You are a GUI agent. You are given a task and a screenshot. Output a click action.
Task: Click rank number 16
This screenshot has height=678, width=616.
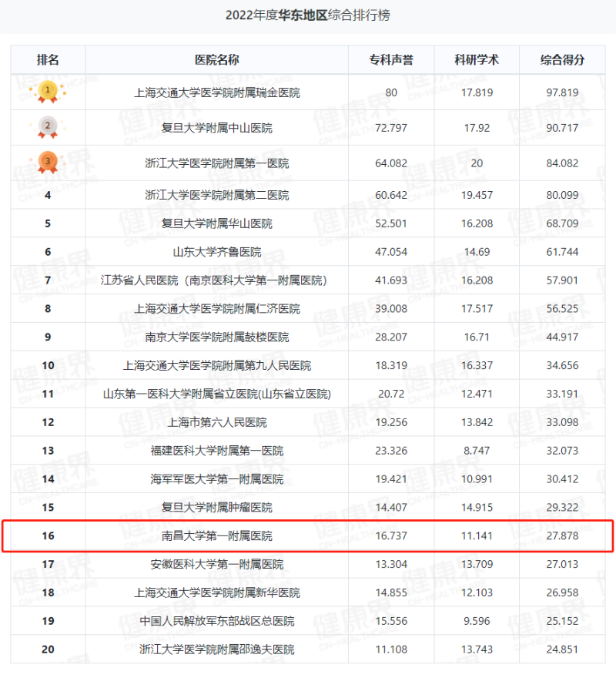48,535
